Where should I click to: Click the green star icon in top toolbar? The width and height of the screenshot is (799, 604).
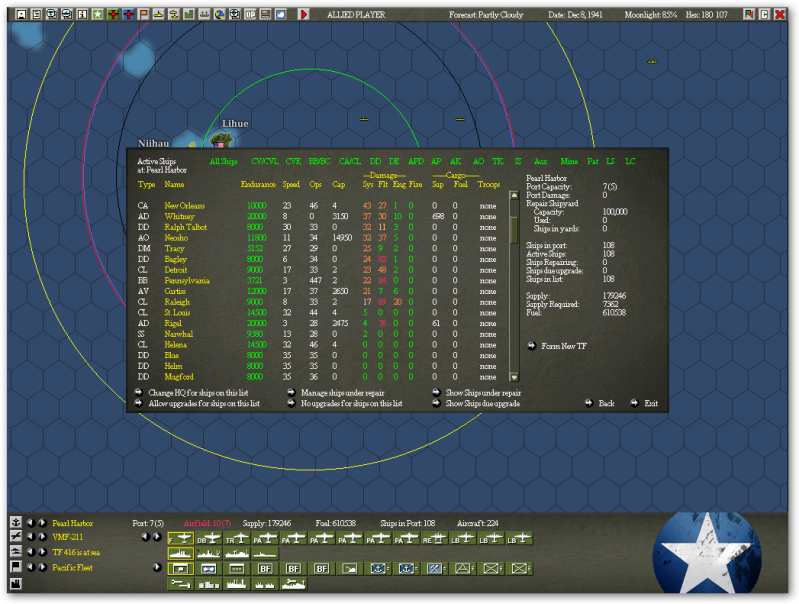(97, 14)
